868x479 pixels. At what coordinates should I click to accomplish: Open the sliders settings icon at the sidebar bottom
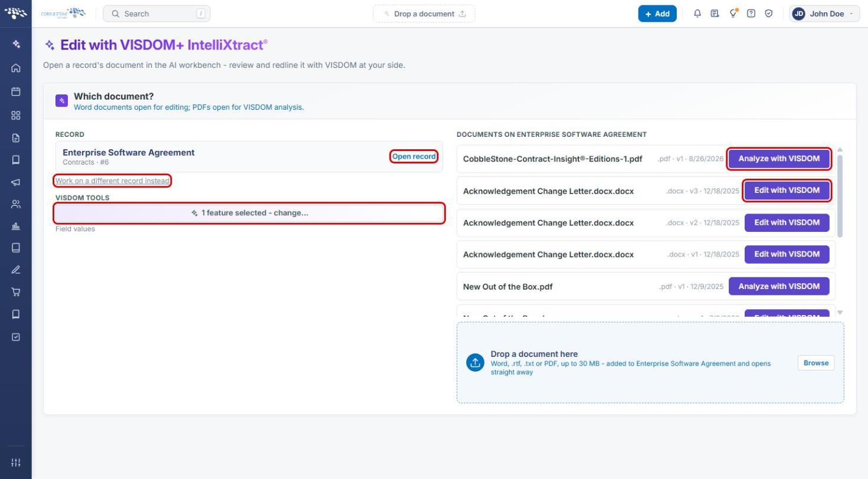[16, 462]
